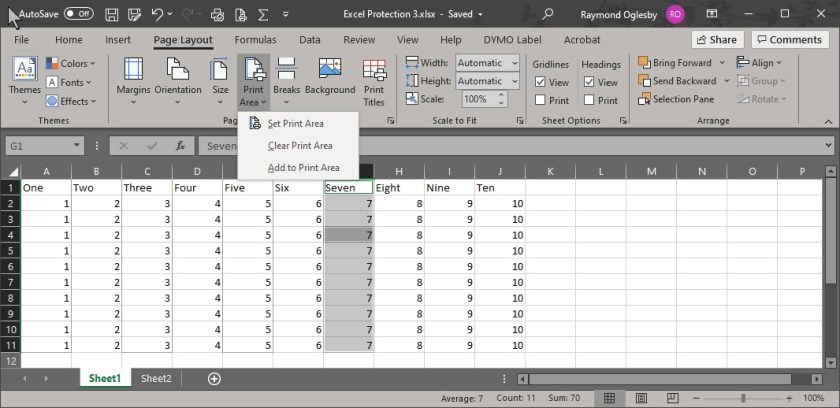Open the Name Box dropdown arrow
The image size is (840, 408).
point(77,145)
